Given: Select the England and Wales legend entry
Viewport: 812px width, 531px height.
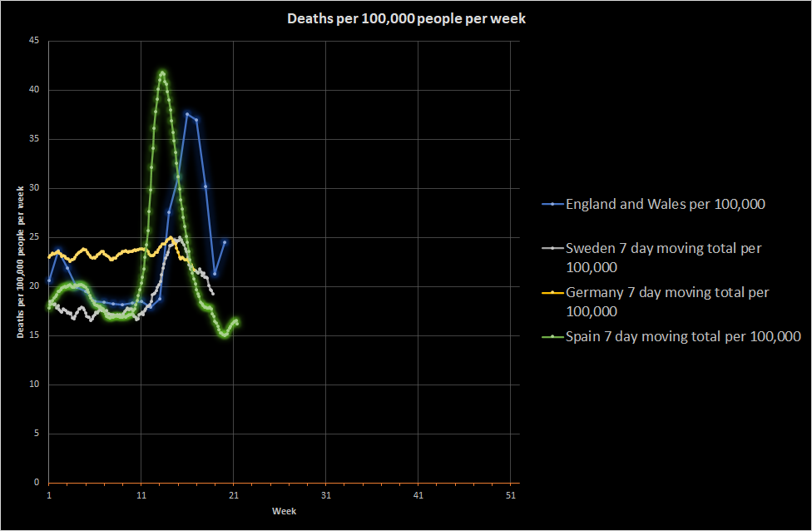Looking at the screenshot, I should pyautogui.click(x=654, y=204).
